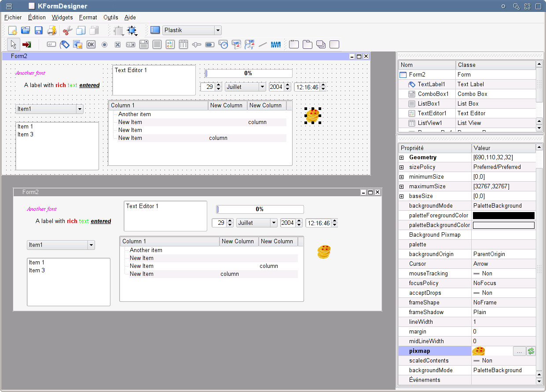Select the OK Push Button widget tool
This screenshot has width=546, height=392.
click(91, 44)
